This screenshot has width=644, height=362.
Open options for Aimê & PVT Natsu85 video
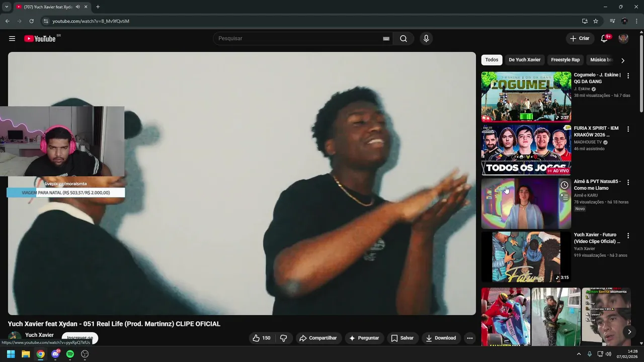pos(628,183)
